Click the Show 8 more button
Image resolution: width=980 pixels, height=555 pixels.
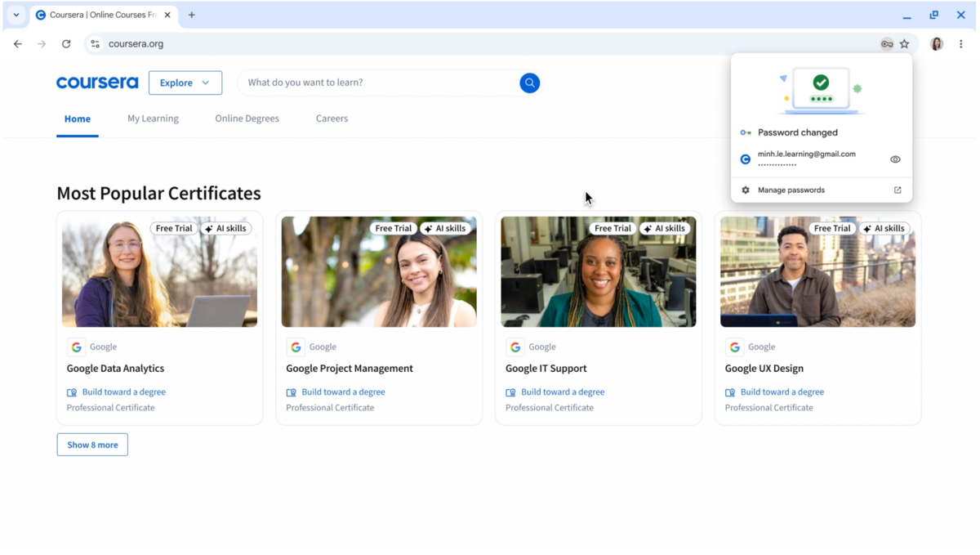92,445
